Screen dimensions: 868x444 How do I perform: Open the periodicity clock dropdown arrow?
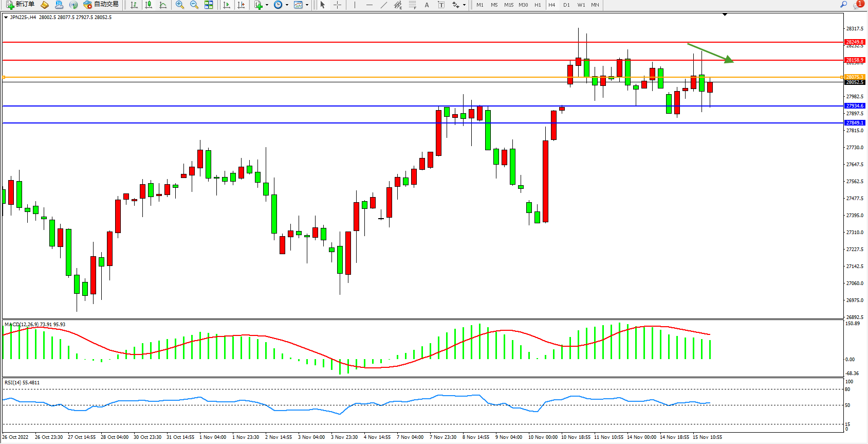point(287,5)
